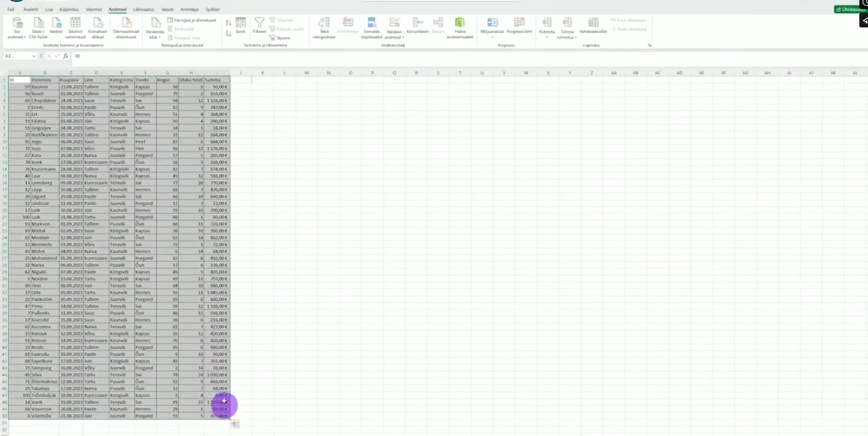Open the Fail tab
This screenshot has height=436, width=868.
(x=11, y=9)
